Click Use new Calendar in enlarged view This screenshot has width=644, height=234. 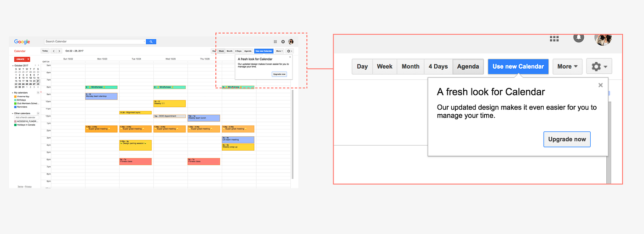(518, 66)
